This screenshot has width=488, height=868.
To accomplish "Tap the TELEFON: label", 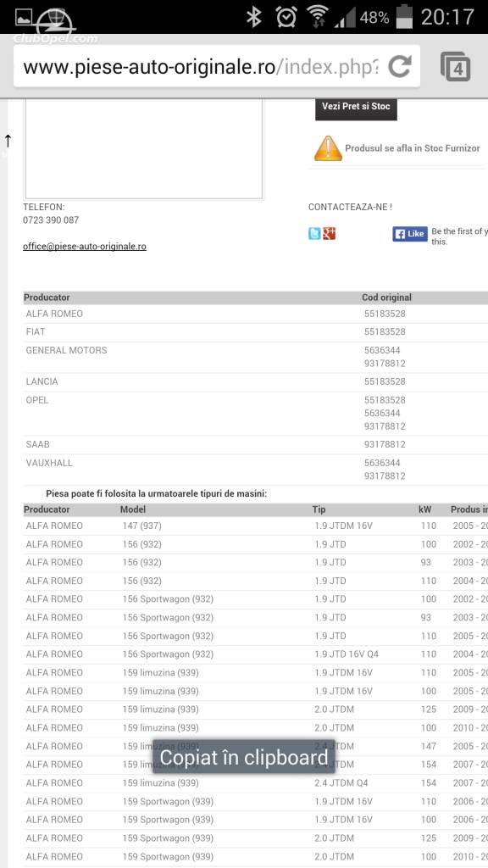I will pos(44,207).
